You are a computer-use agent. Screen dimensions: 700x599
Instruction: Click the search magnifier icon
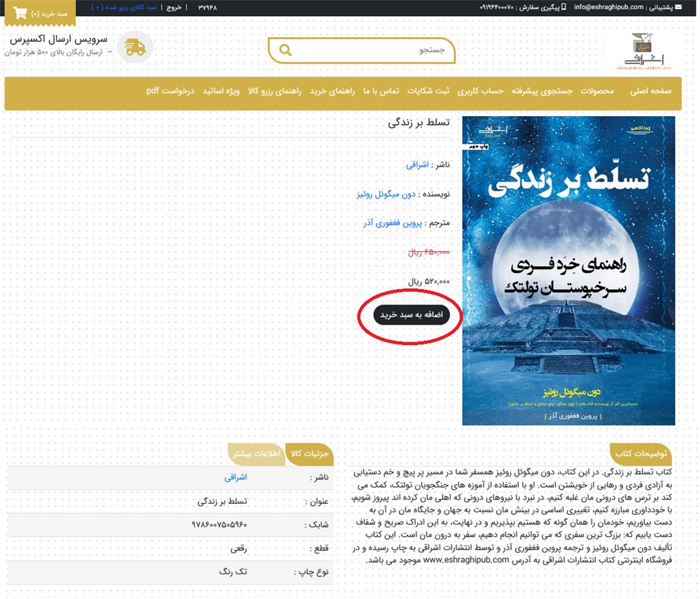pos(285,50)
